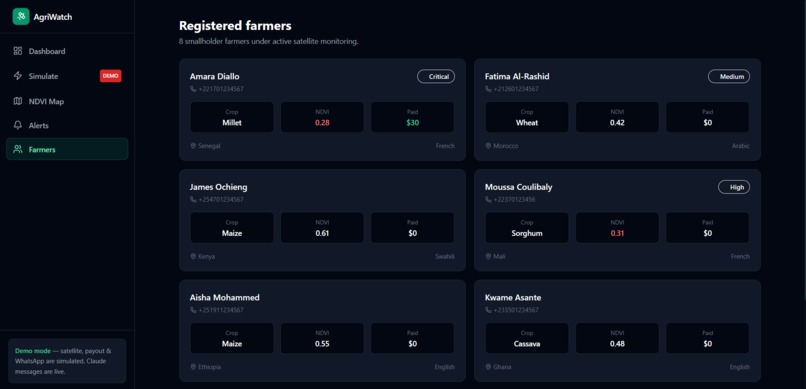Click the Swahili language label

[x=445, y=256]
